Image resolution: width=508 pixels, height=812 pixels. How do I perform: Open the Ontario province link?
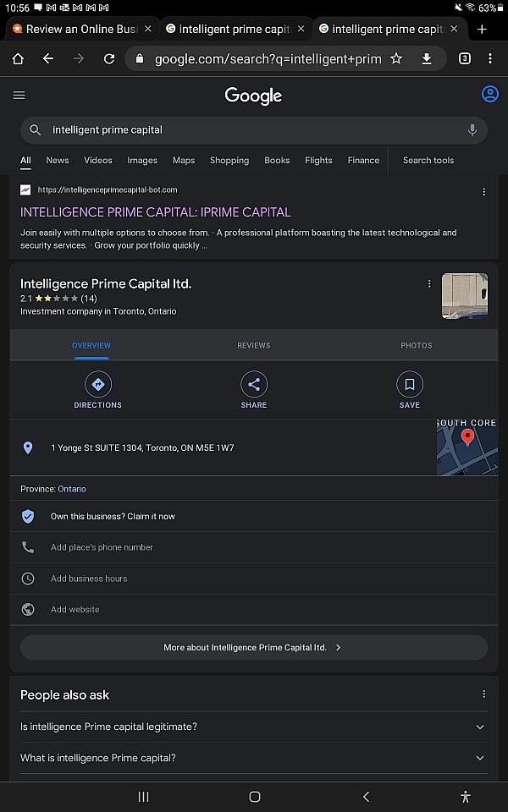tap(72, 489)
